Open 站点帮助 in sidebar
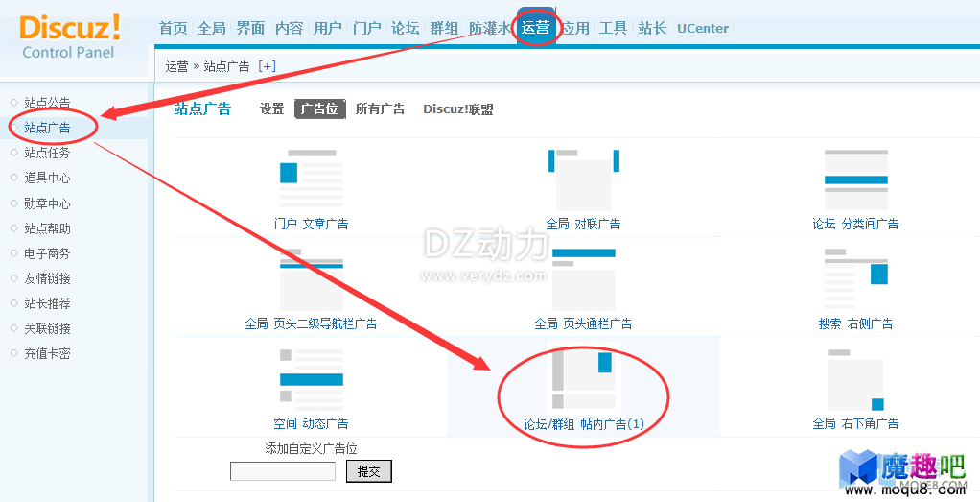 [x=48, y=228]
